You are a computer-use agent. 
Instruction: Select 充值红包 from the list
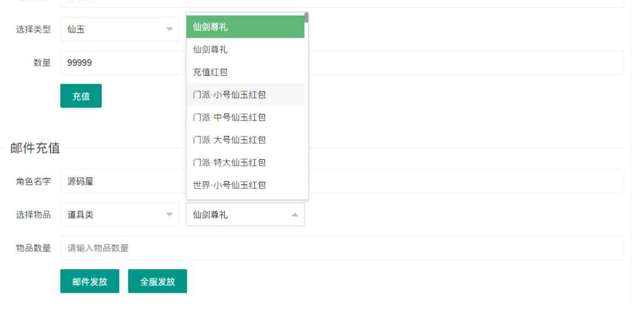click(x=245, y=72)
